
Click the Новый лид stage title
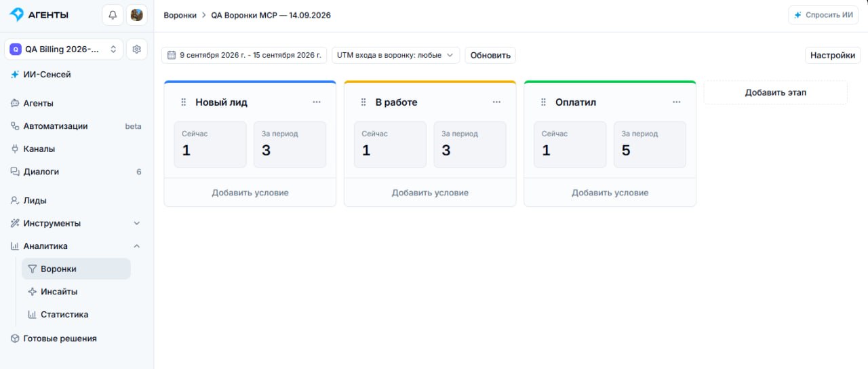222,102
